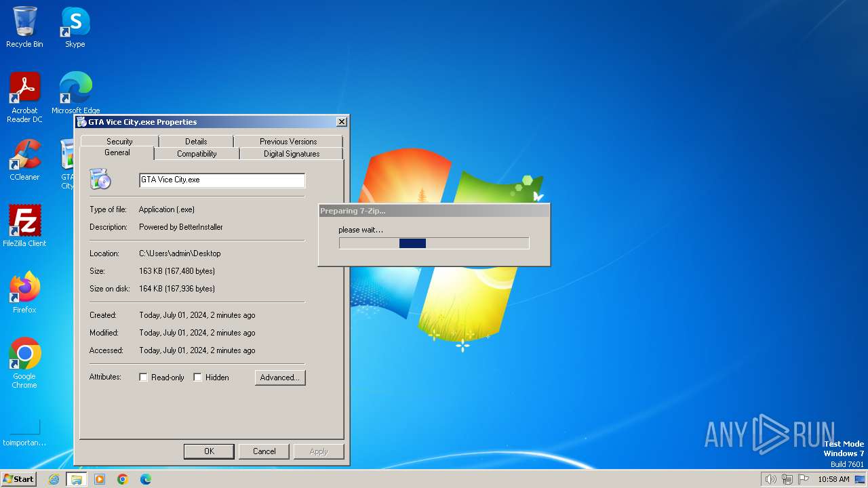Cancel the Properties dialog
This screenshot has height=488, width=868.
[264, 451]
